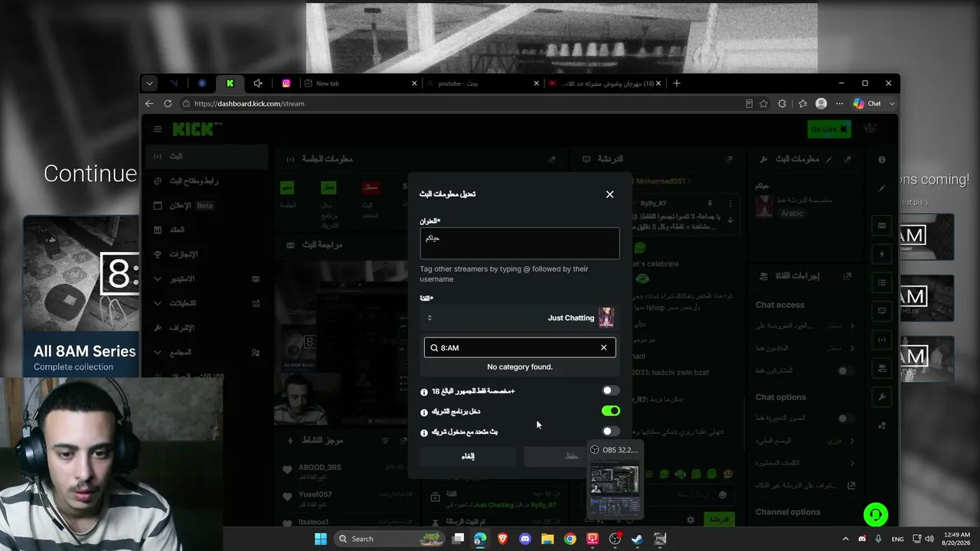
Task: Click the pencil icon in the right rail
Action: point(882,187)
